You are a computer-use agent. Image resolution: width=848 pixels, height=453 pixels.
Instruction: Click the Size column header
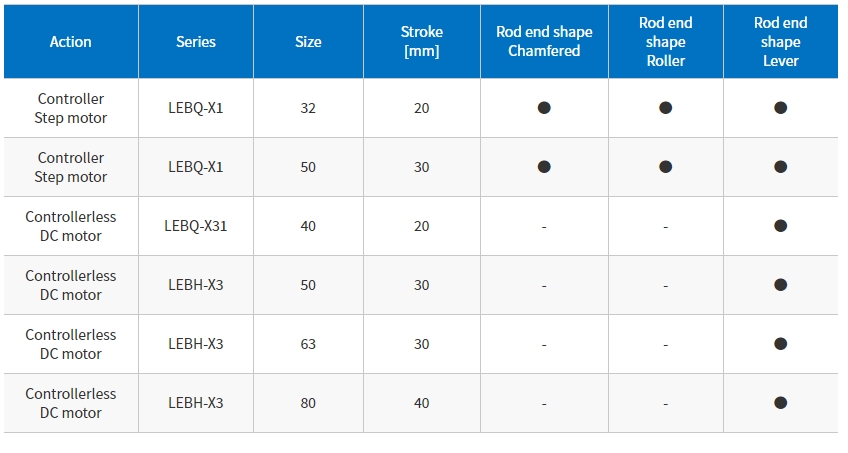(308, 42)
